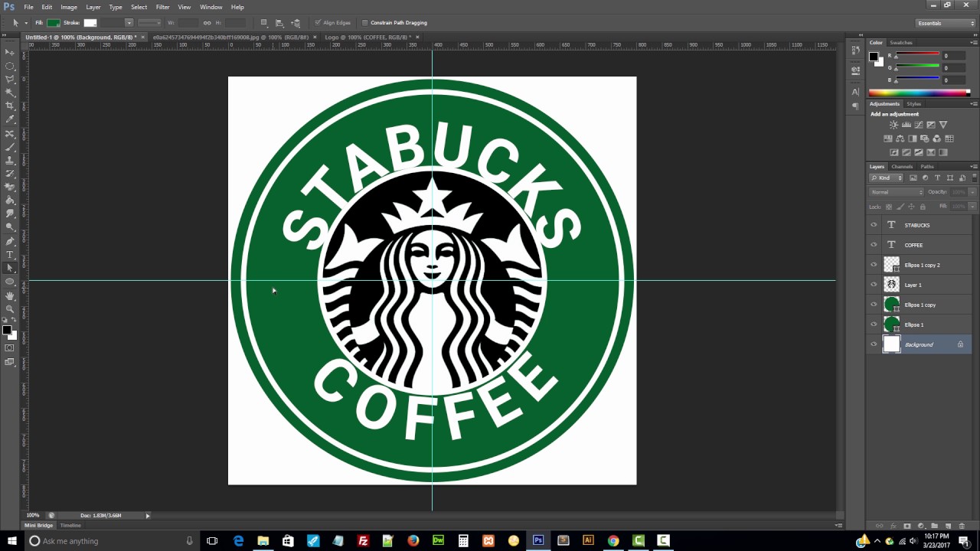Select the Horizontal Type tool

pyautogui.click(x=10, y=254)
